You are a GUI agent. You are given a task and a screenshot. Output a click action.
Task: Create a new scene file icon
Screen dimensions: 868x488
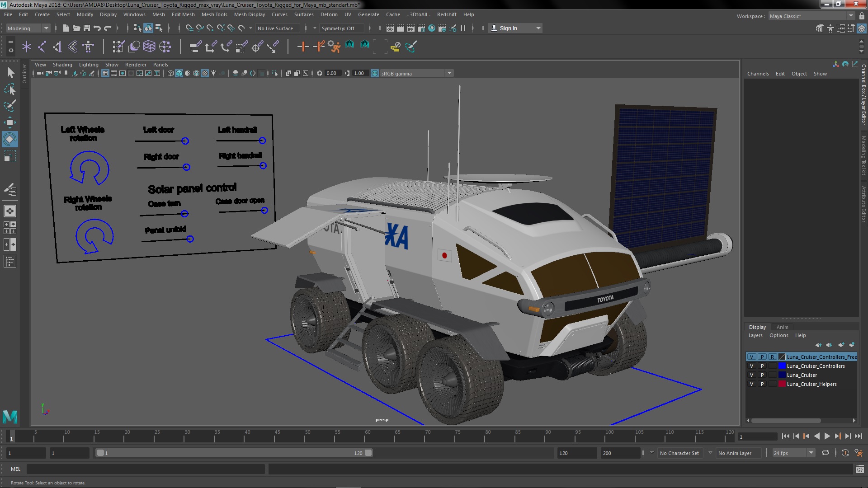[66, 28]
